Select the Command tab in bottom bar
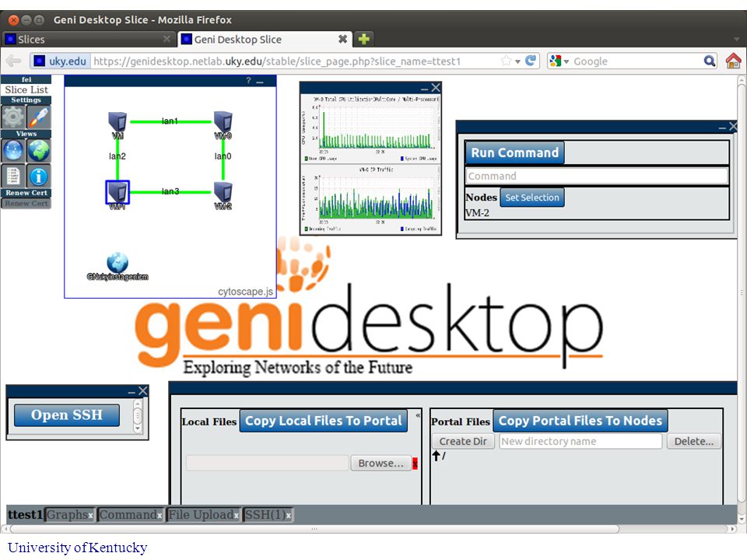Viewport: 747px width, 560px height. (128, 515)
